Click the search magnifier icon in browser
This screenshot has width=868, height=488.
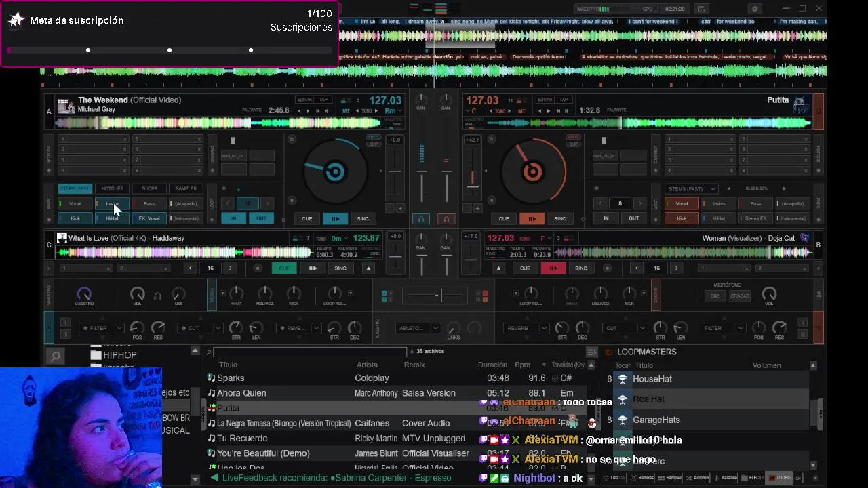[x=55, y=355]
